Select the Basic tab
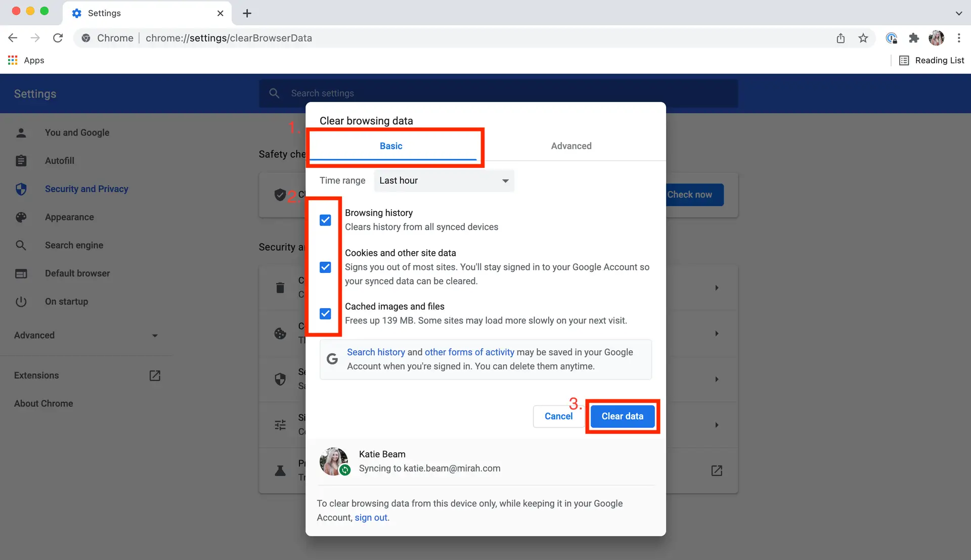 coord(390,146)
